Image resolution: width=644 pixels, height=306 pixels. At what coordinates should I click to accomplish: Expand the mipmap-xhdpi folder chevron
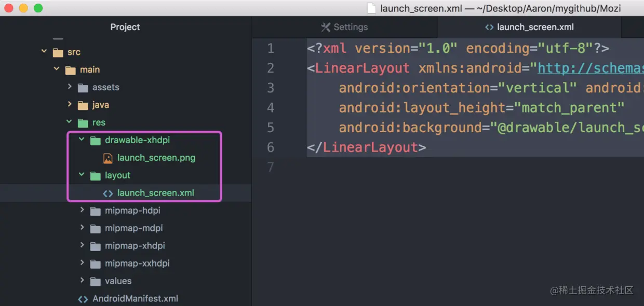(x=82, y=245)
